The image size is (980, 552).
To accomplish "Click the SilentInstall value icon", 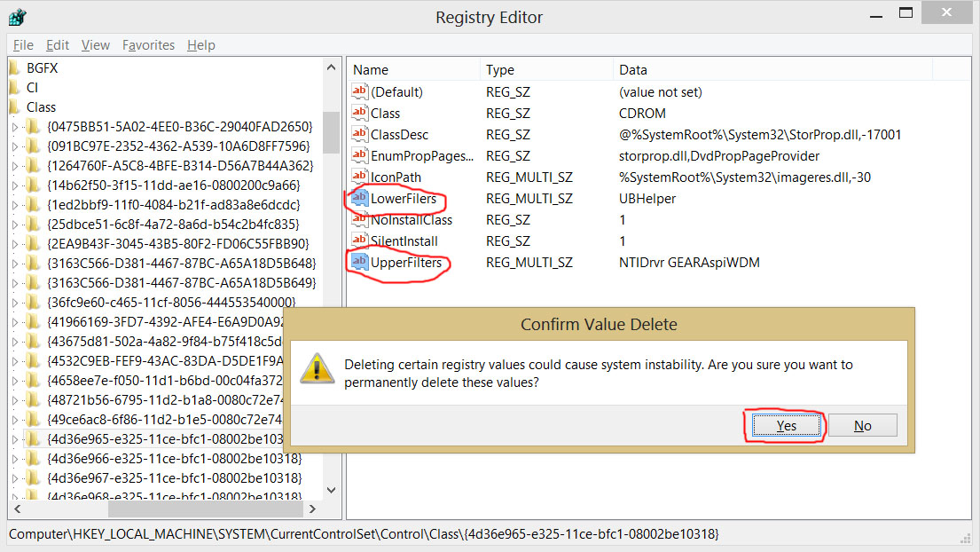I will (x=360, y=241).
